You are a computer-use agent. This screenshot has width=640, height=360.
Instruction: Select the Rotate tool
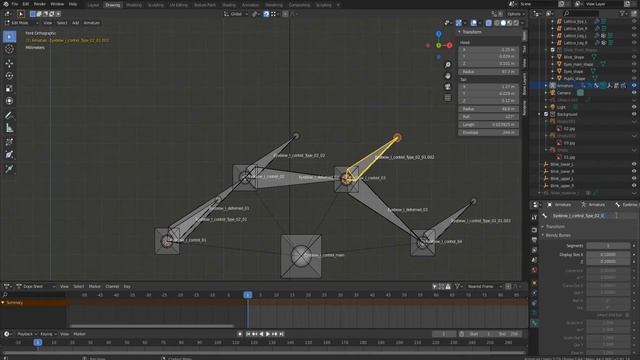pos(9,76)
